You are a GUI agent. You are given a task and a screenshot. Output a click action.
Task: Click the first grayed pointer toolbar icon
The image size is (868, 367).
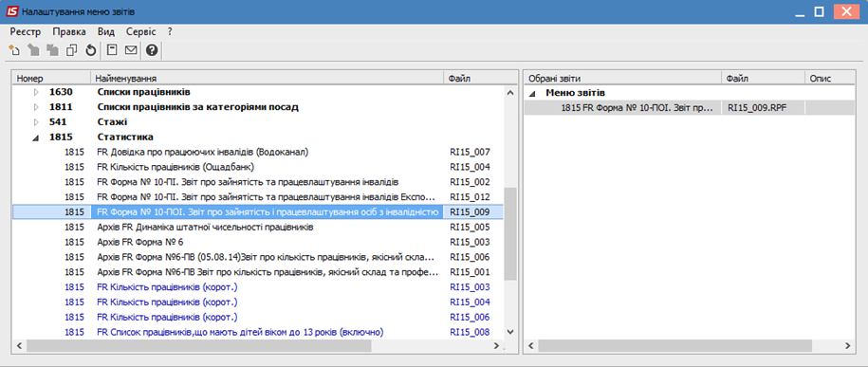coord(34,50)
